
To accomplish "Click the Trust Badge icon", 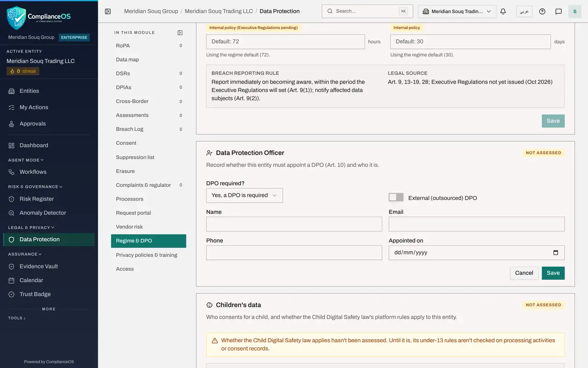I will tap(11, 294).
